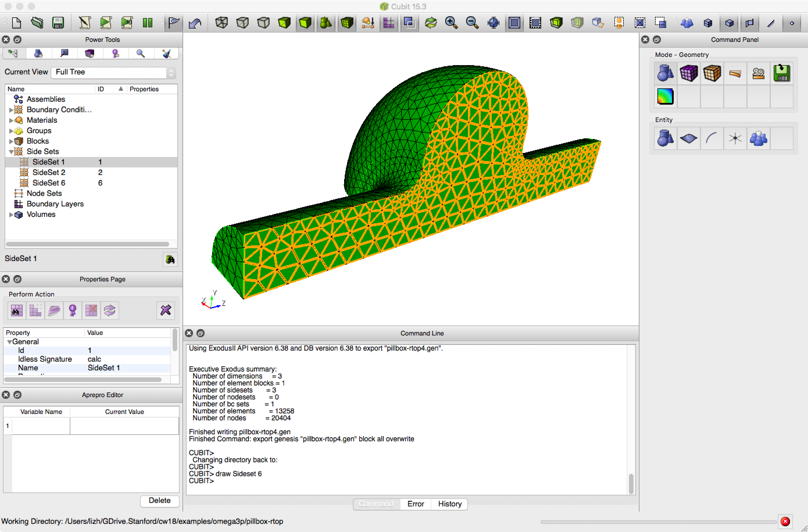Choose the Surface entity icon in Command Panel
This screenshot has width=808, height=532.
(x=689, y=138)
